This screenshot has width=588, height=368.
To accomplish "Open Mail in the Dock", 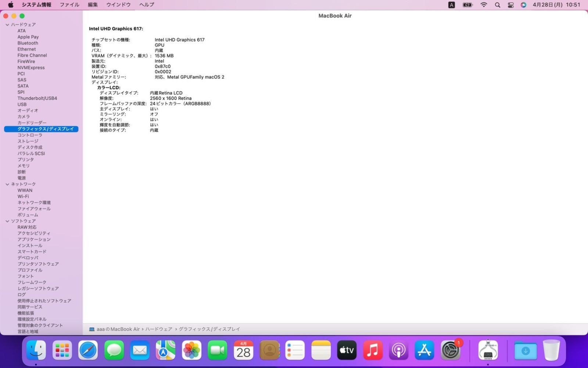I will [x=140, y=350].
